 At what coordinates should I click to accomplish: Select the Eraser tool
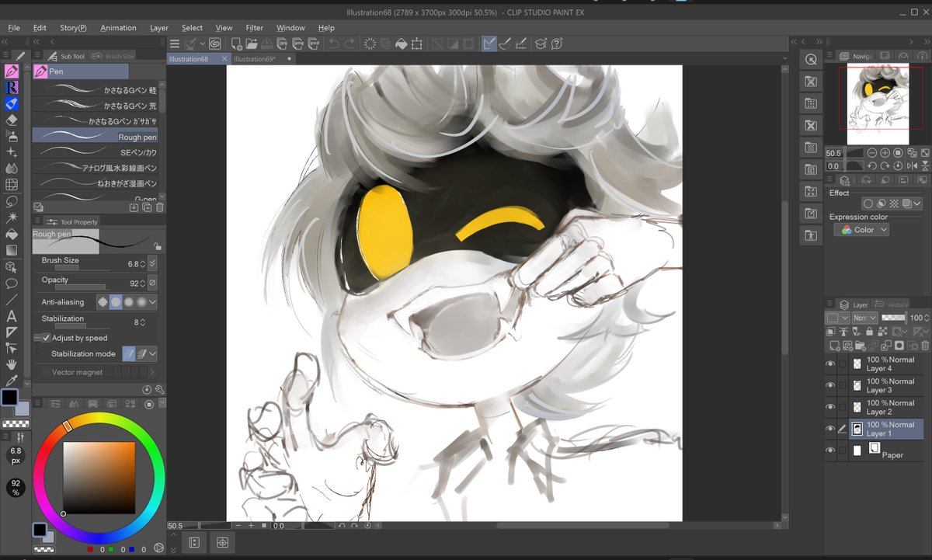12,120
